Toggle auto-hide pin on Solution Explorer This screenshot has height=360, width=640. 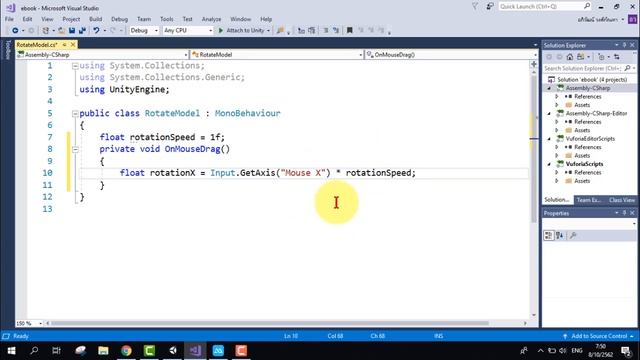624,45
